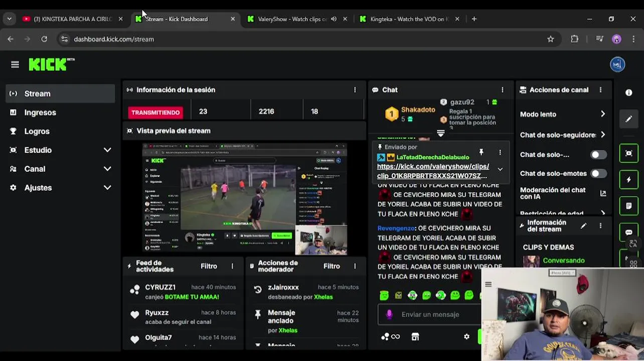Click the microphone icon in message box
This screenshot has height=361, width=644.
tap(389, 314)
